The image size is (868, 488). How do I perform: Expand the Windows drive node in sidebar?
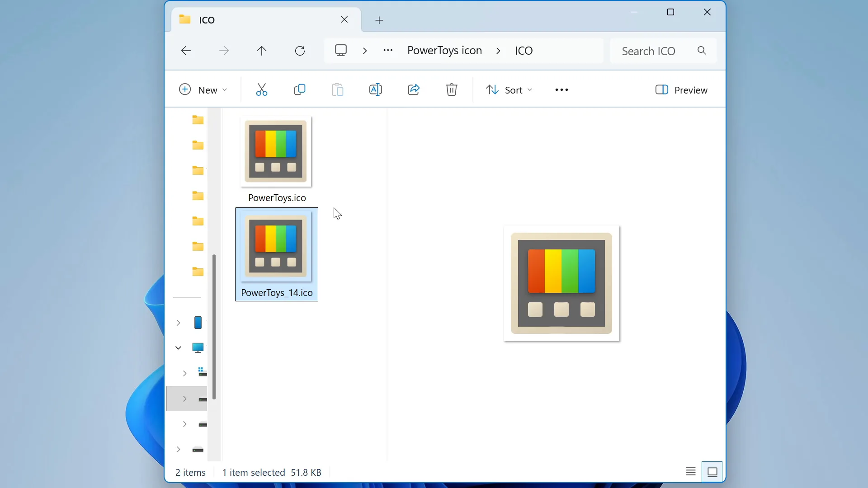coord(184,373)
